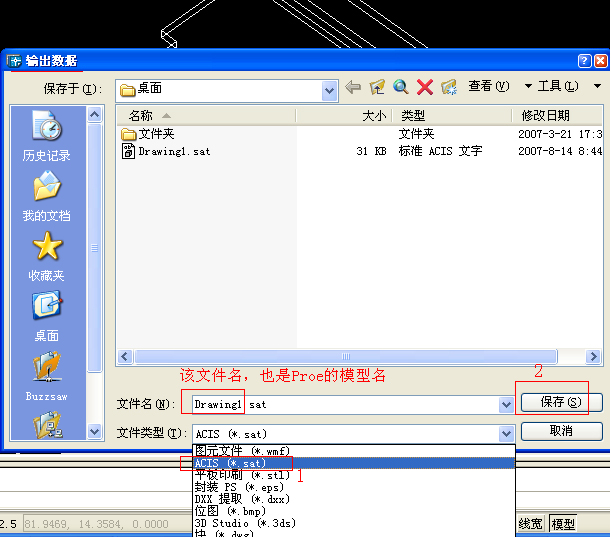This screenshot has width=611, height=537.
Task: Click the 保存(S) save button
Action: pos(562,402)
